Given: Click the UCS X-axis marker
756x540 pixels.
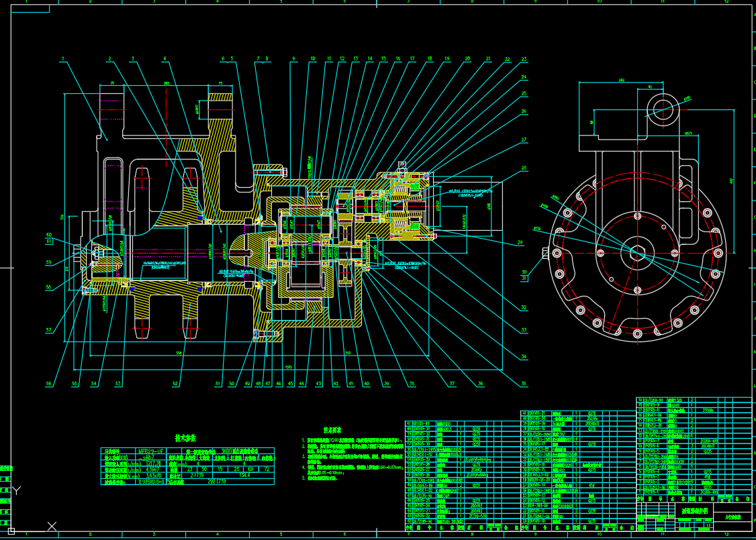Looking at the screenshot, I should click(52, 526).
